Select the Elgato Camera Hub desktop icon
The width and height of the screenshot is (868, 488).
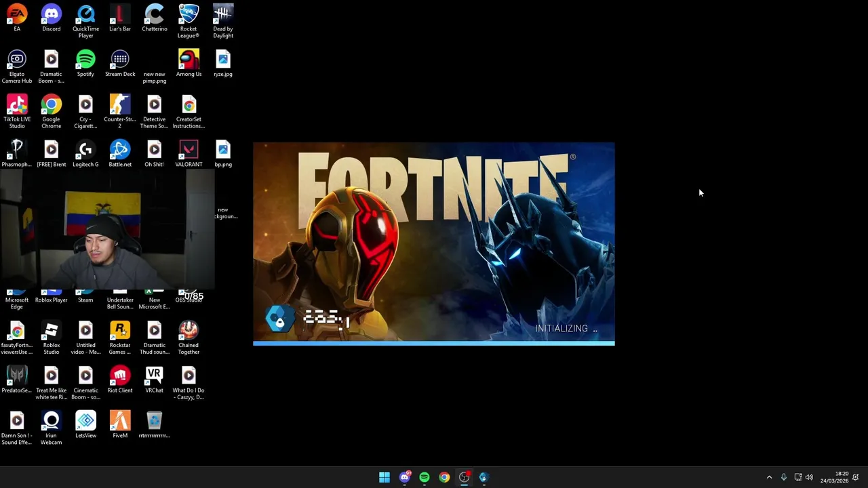click(x=17, y=66)
